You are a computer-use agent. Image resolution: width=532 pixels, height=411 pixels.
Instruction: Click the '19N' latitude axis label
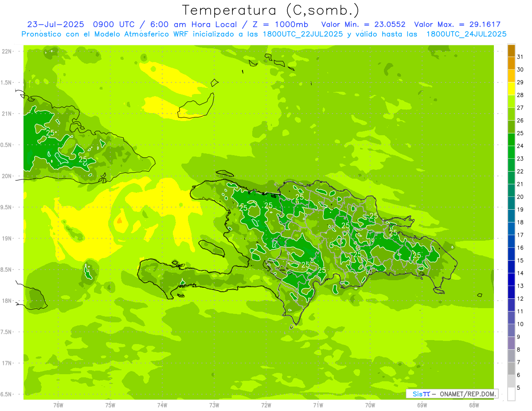point(7,239)
